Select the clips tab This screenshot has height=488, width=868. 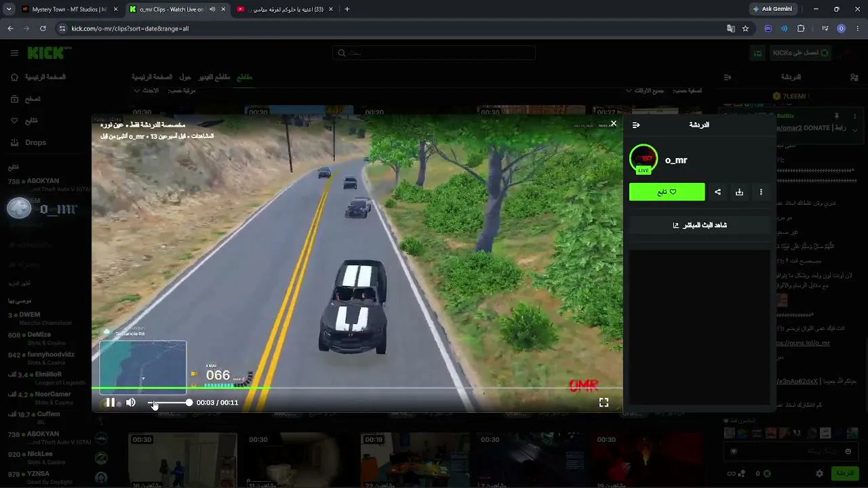tap(244, 77)
